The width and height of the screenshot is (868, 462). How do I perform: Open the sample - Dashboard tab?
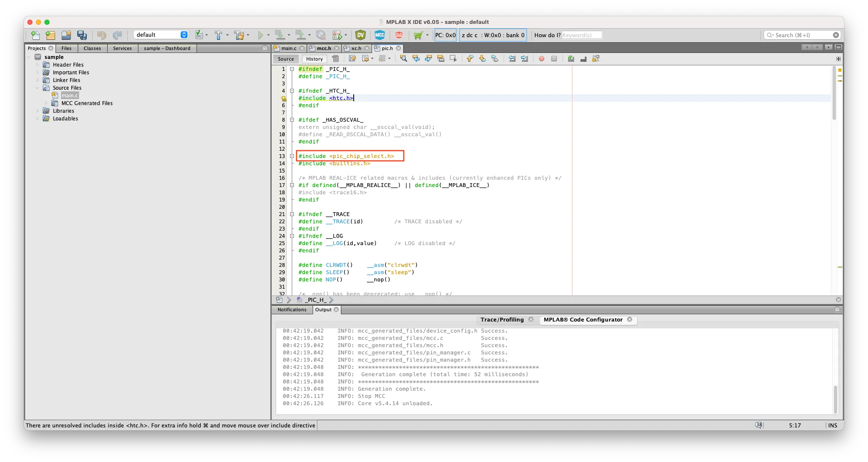[167, 48]
